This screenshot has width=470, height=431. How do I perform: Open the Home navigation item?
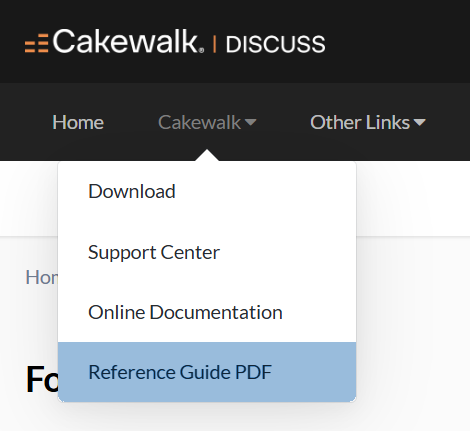click(78, 122)
